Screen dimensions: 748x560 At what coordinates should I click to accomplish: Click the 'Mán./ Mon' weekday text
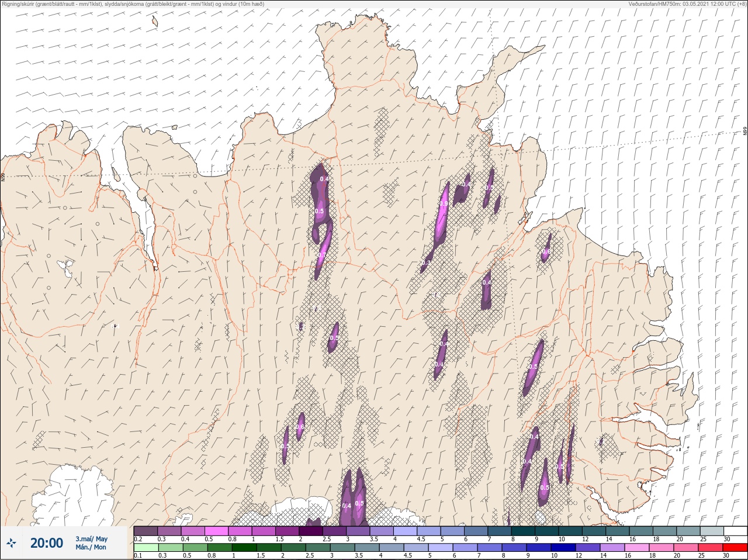coord(91,548)
